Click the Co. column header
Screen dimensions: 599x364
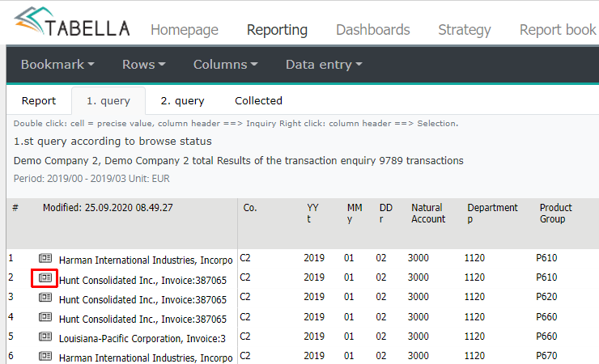(x=250, y=208)
